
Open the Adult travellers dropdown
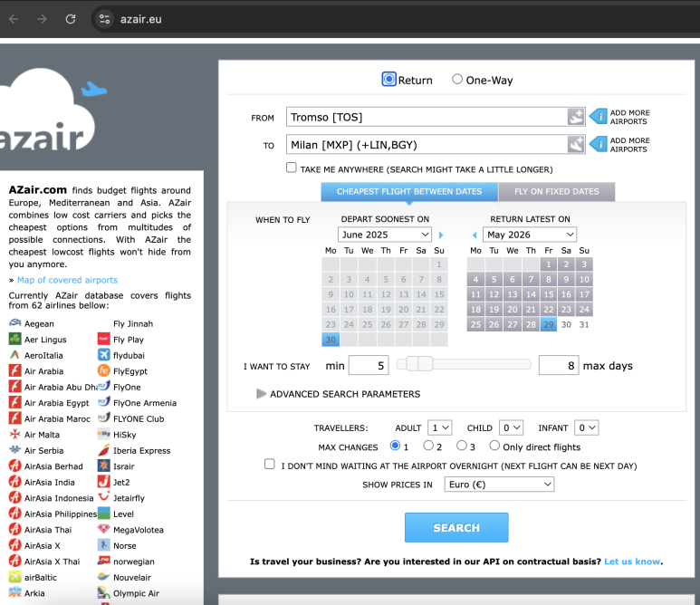click(440, 427)
